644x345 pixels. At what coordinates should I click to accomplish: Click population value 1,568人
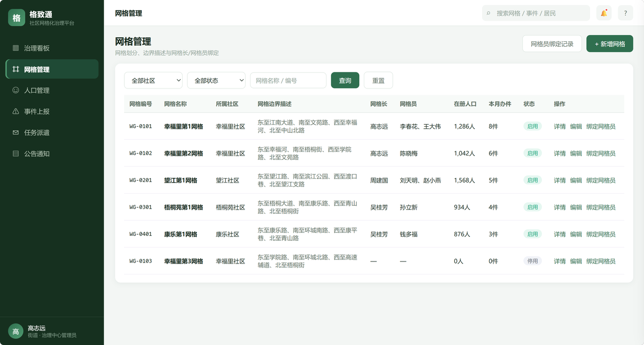click(464, 181)
